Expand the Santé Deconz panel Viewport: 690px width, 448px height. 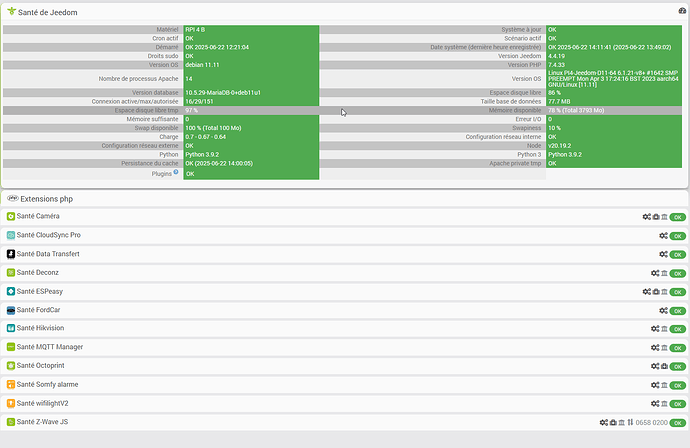click(x=37, y=272)
